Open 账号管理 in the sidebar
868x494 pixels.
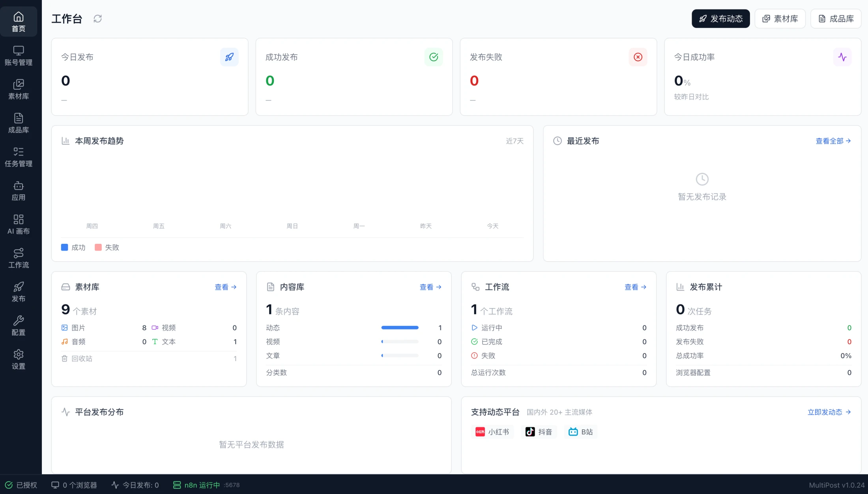(19, 56)
